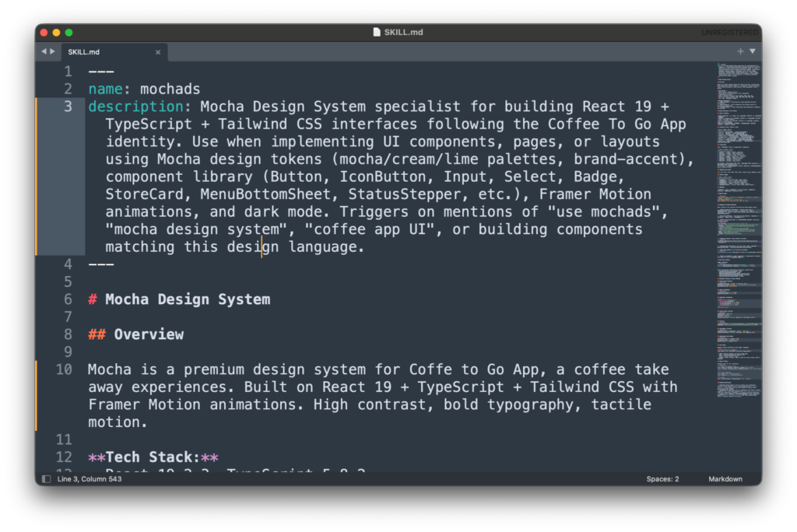The height and width of the screenshot is (532, 797).
Task: Place cursor in the Mocha Design System heading
Action: click(x=187, y=299)
